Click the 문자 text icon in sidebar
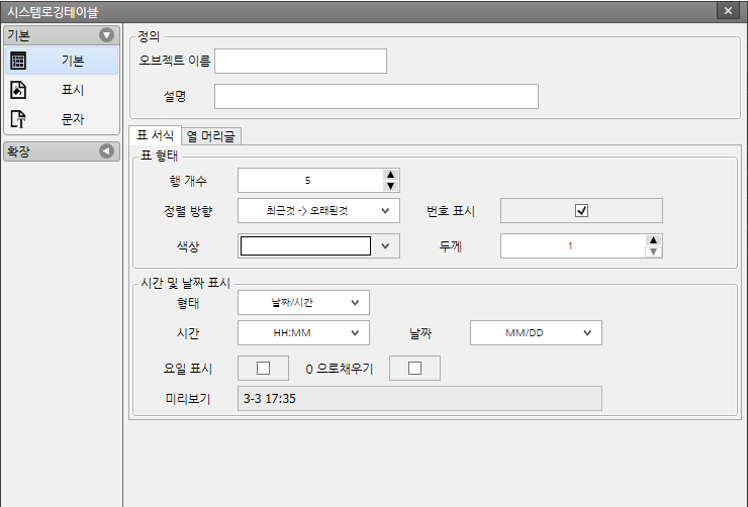748x507 pixels. point(18,119)
